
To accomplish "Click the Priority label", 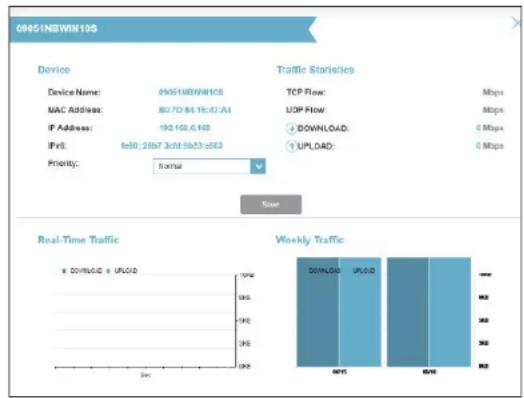I will (x=63, y=163).
